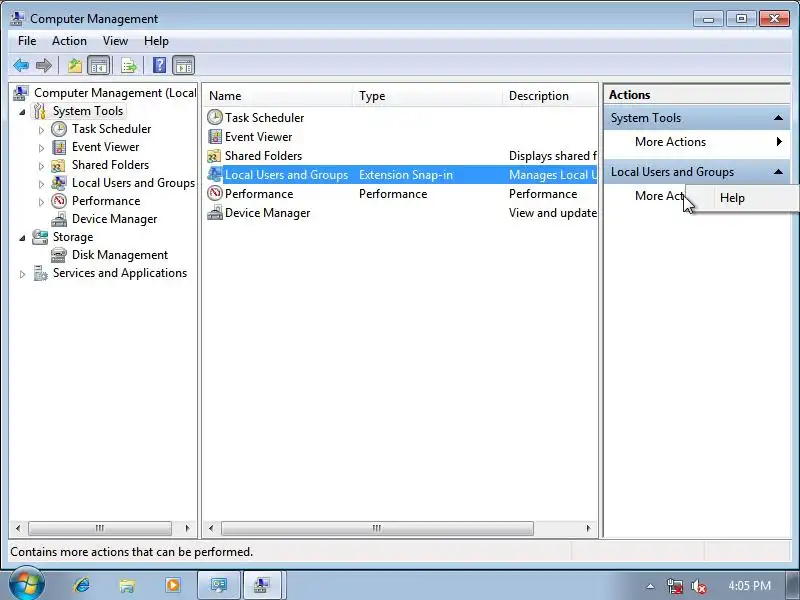Click Performance icon in tree
The height and width of the screenshot is (600, 800).
(59, 201)
